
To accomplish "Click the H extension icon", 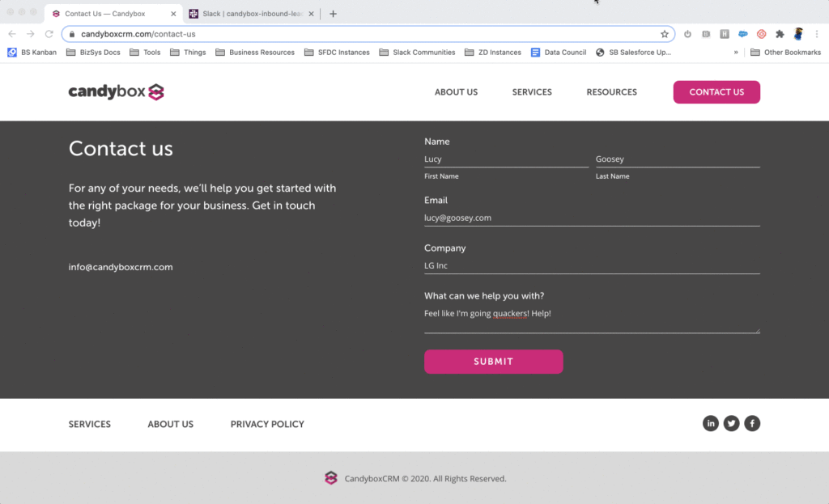I will (725, 34).
